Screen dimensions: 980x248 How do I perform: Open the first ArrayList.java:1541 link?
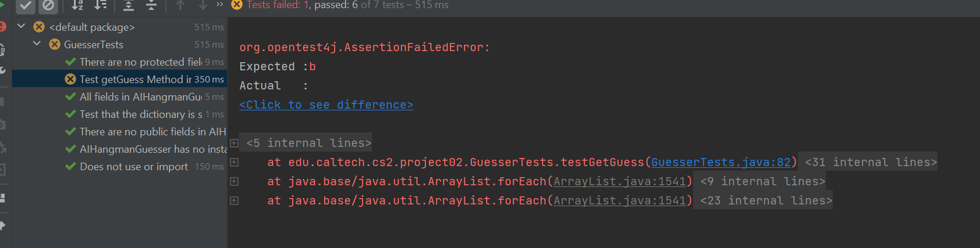click(x=620, y=181)
